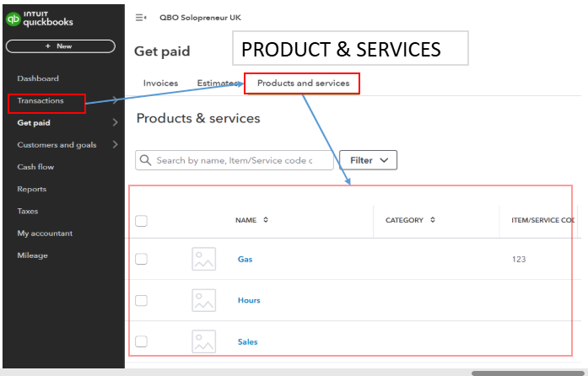Click the image placeholder for Hours
Image resolution: width=588 pixels, height=376 pixels.
(x=203, y=300)
